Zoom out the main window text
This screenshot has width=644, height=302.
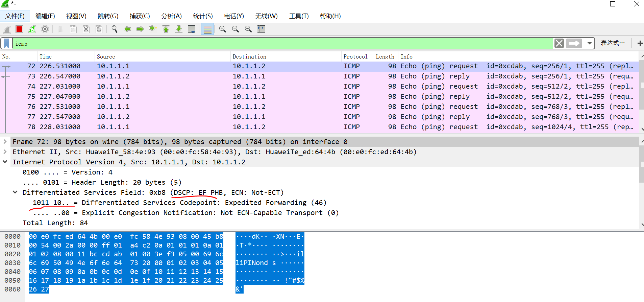point(236,29)
